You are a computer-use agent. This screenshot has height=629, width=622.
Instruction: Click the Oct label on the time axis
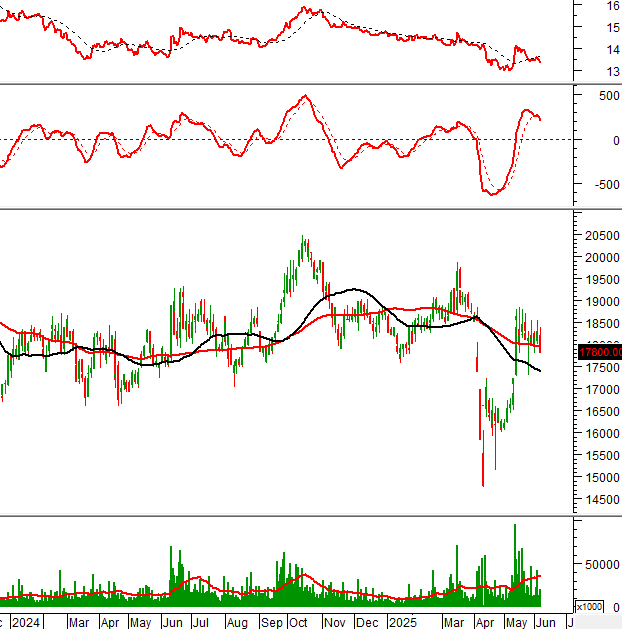pyautogui.click(x=300, y=622)
